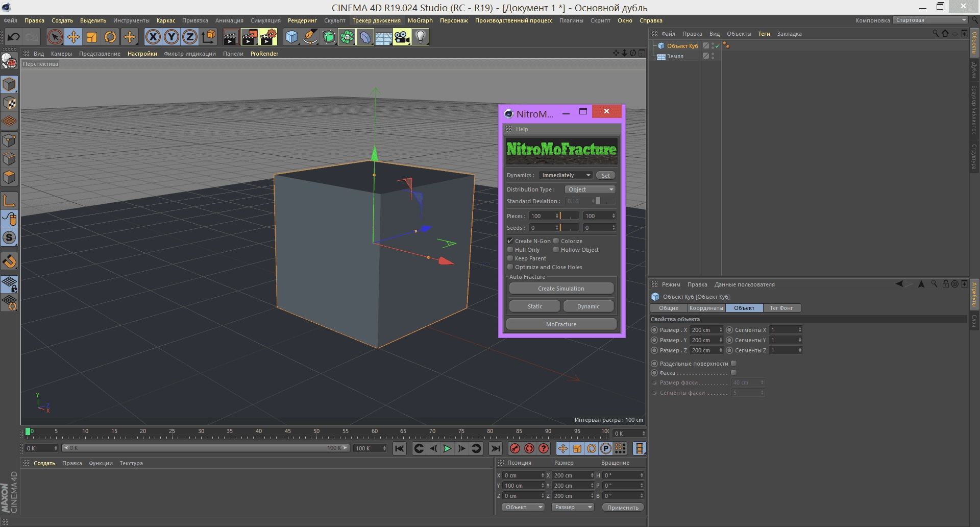Enable Фаска checkbox
The height and width of the screenshot is (527, 980).
tap(733, 373)
